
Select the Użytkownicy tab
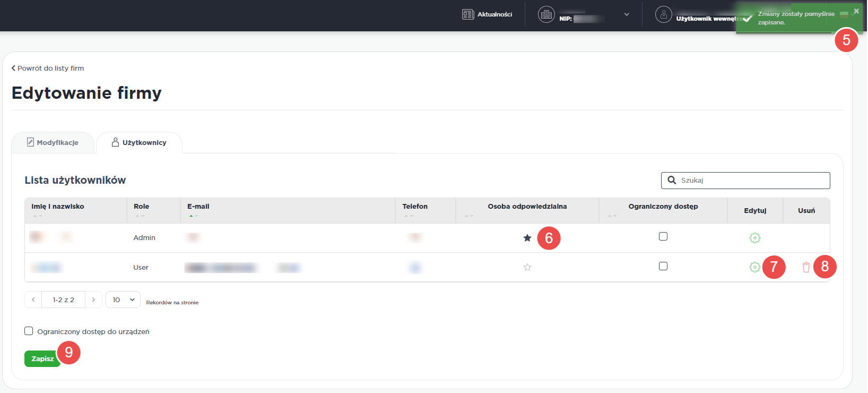pyautogui.click(x=139, y=142)
